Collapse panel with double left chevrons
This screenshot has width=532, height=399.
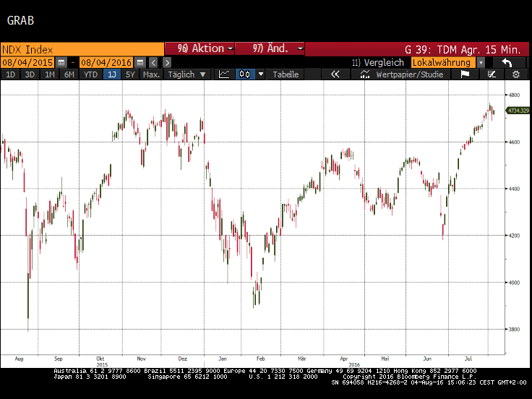tap(335, 74)
